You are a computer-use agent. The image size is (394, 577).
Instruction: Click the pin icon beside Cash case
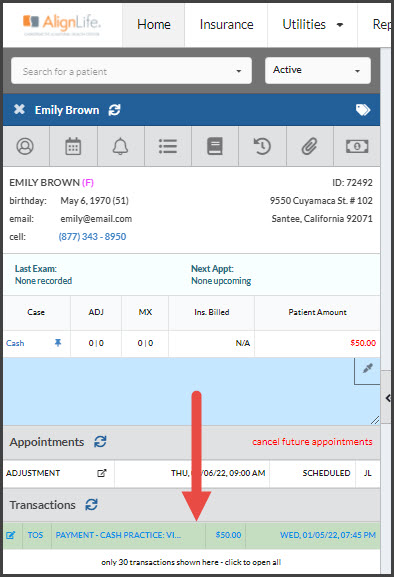coord(58,343)
